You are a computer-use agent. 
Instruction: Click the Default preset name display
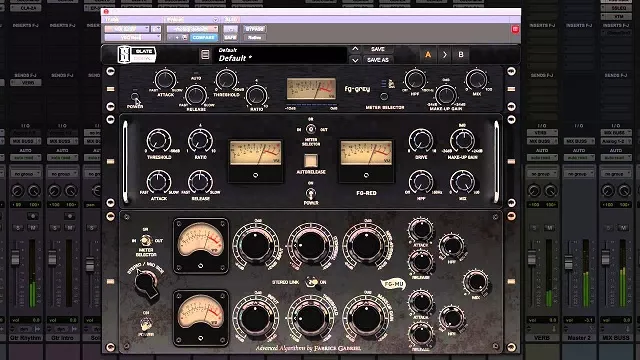pos(281,55)
